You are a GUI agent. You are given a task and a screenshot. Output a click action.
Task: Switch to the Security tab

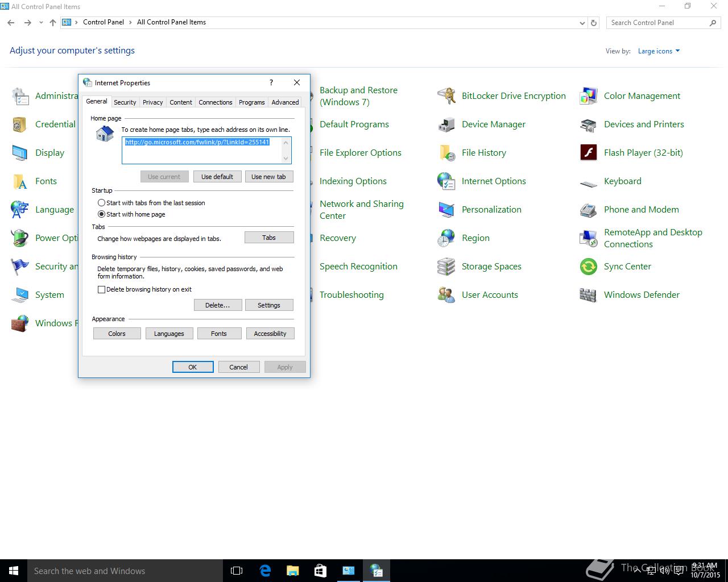coord(125,102)
